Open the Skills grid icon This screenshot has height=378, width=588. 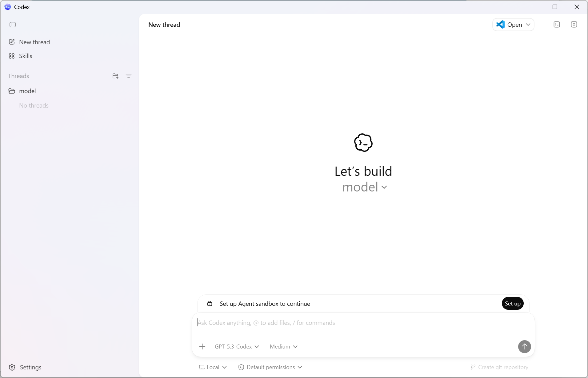[12, 56]
